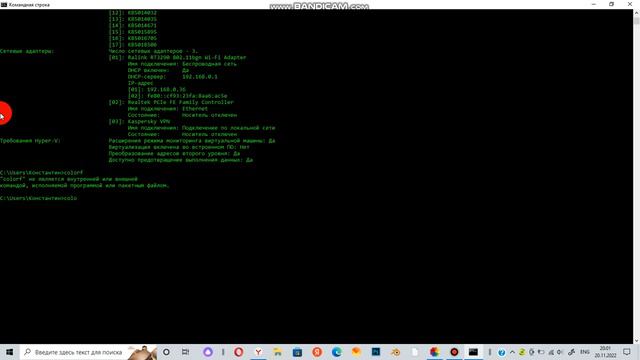The height and width of the screenshot is (360, 640).
Task: Open the orange mail app icon
Action: [x=356, y=352]
